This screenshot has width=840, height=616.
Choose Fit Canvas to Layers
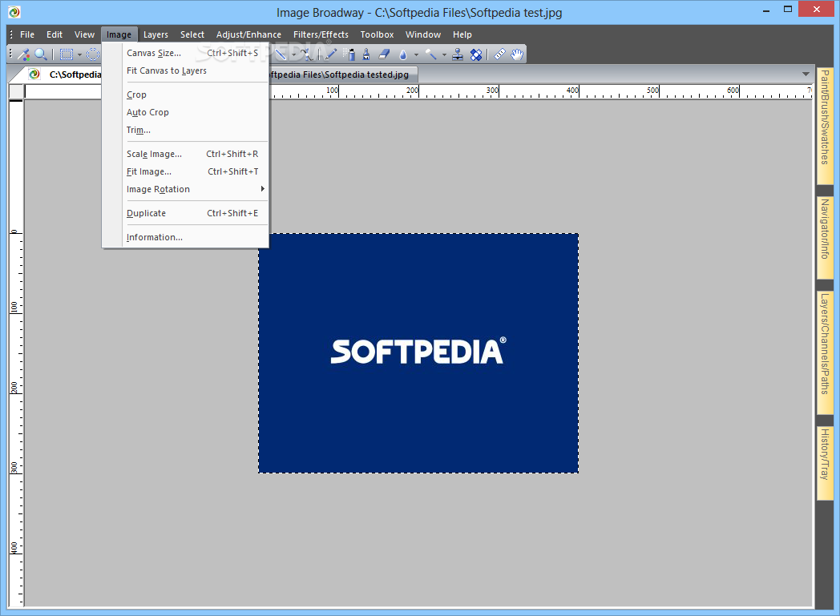click(185, 70)
